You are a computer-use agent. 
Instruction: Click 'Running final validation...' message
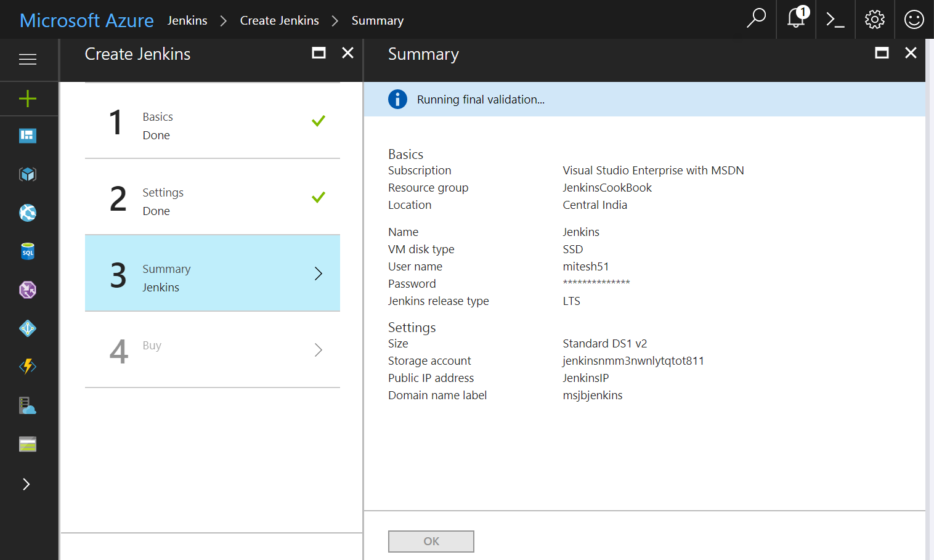(x=481, y=99)
